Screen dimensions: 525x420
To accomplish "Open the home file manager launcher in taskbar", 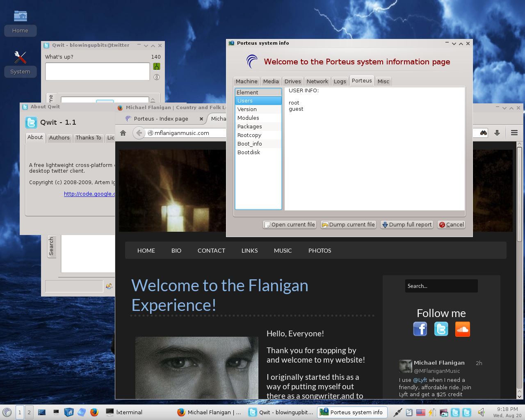I will click(x=69, y=412).
